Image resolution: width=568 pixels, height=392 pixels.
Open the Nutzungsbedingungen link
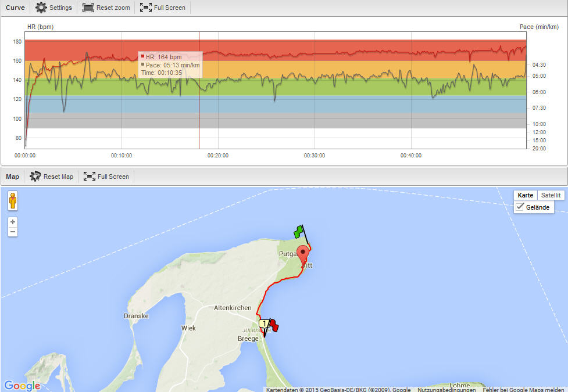coord(446,390)
